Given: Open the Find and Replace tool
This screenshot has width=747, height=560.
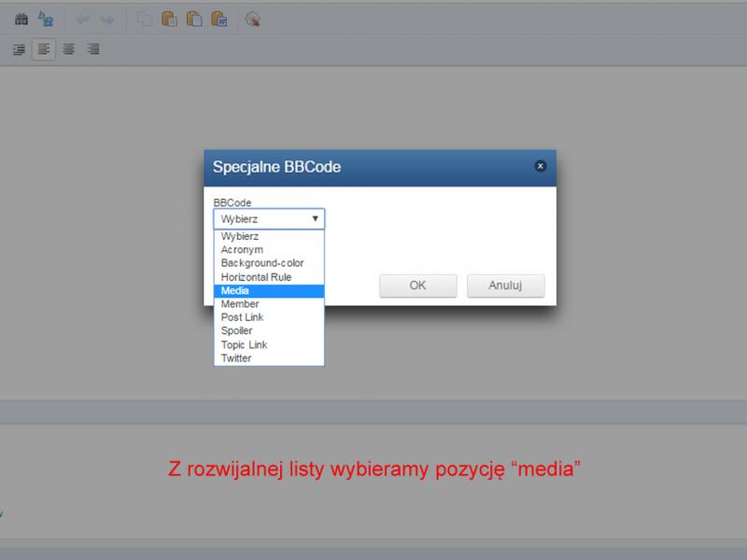Looking at the screenshot, I should tap(45, 19).
